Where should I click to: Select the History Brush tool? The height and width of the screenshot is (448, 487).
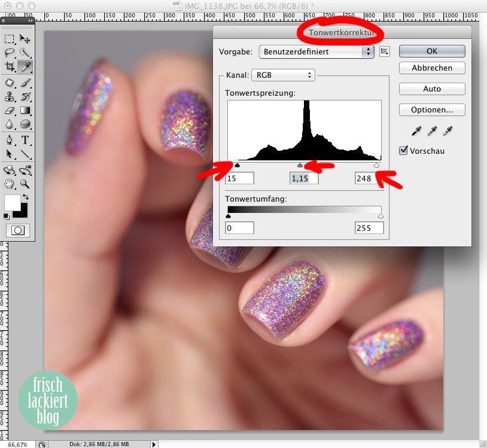click(x=26, y=96)
